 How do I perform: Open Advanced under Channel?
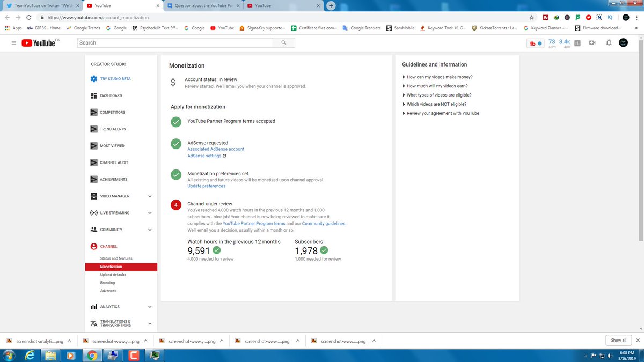(108, 291)
